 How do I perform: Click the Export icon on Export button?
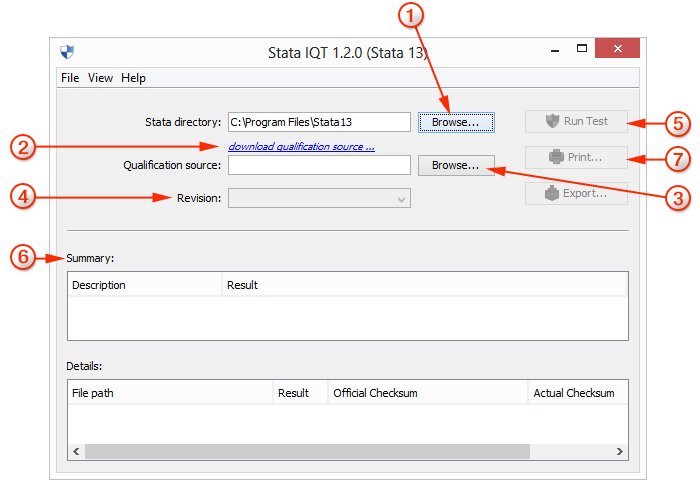pyautogui.click(x=552, y=193)
